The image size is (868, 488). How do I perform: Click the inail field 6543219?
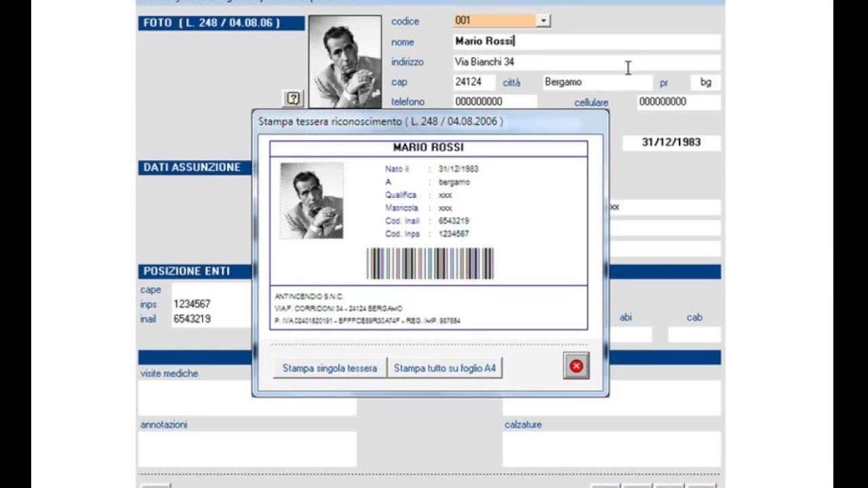point(211,319)
